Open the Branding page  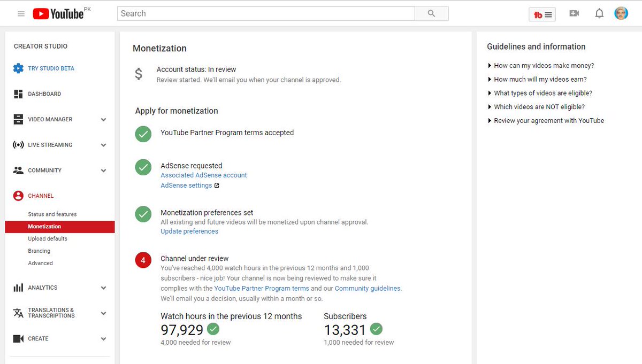[39, 251]
